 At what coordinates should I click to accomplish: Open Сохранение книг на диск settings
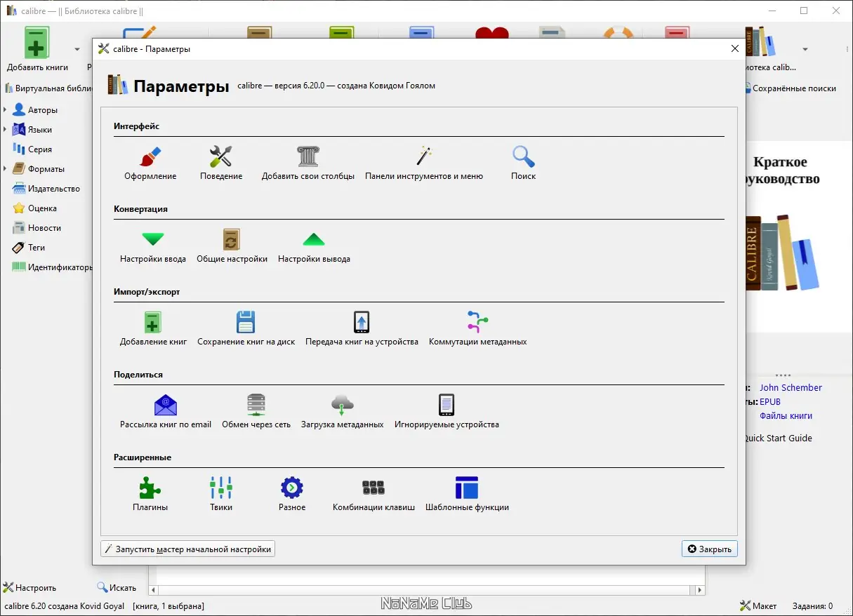(246, 328)
